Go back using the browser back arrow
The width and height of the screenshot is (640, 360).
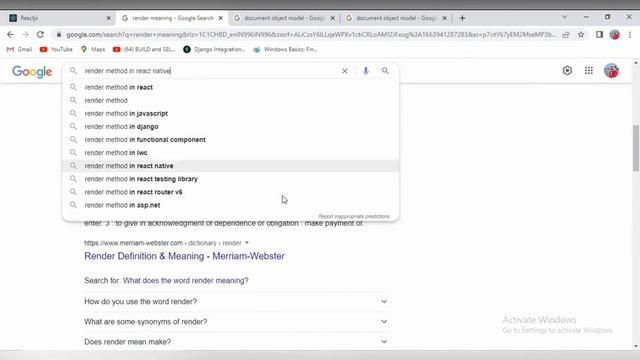(10, 35)
